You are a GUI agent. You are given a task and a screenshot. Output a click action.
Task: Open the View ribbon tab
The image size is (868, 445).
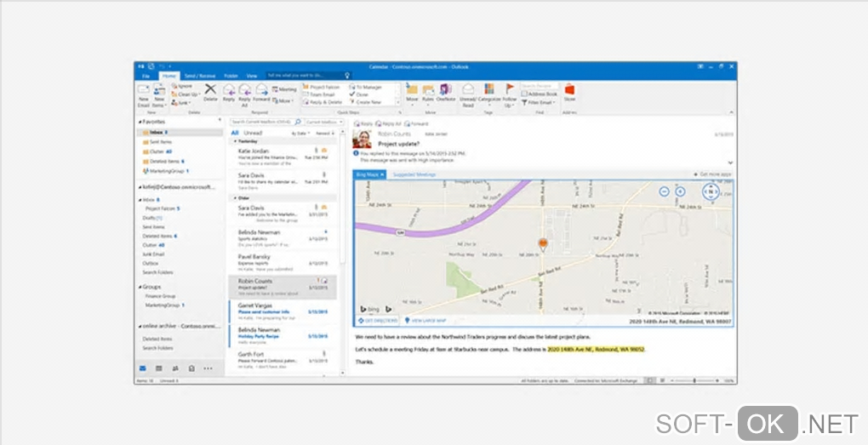pos(252,76)
